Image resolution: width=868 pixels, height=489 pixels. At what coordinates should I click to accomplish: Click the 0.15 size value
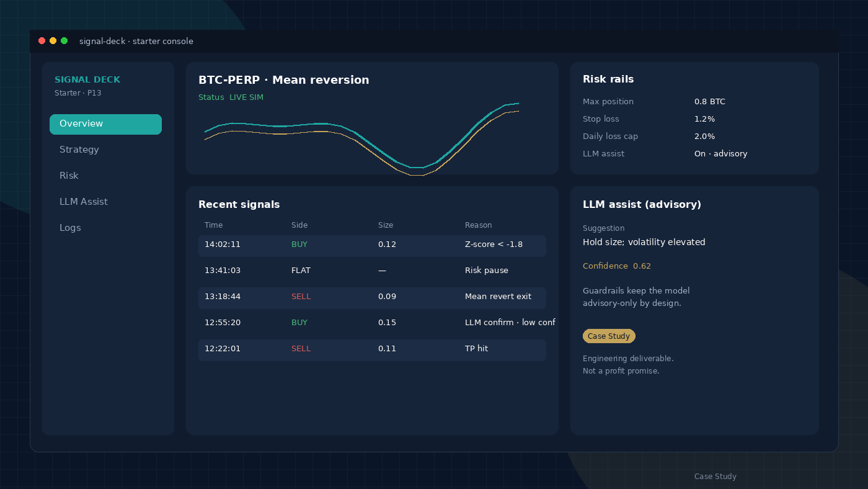(387, 323)
